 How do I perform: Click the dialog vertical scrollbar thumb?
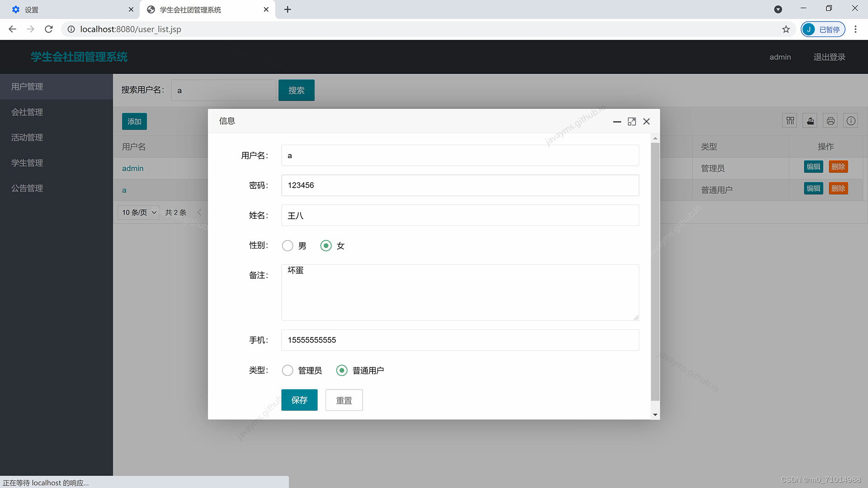click(655, 271)
